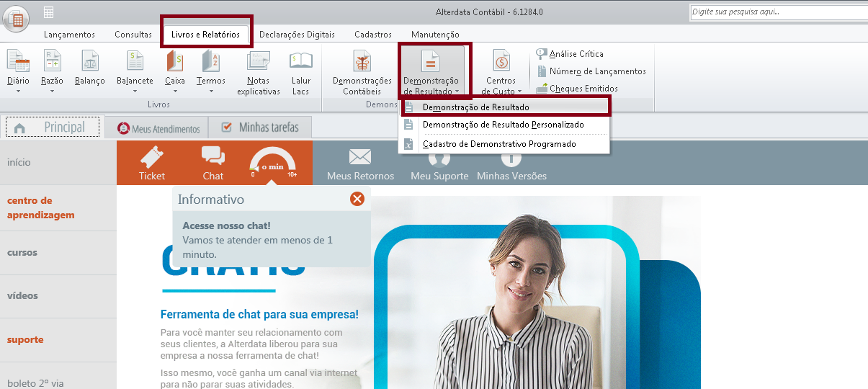The image size is (868, 389).
Task: Click the search field 'Digite sua pesquisa aqui'
Action: click(x=778, y=12)
